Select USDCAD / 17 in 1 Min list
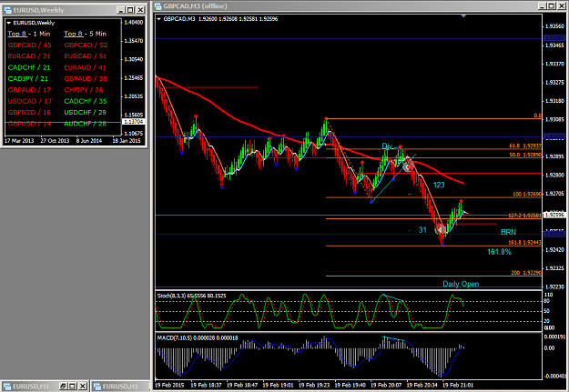The height and width of the screenshot is (392, 569). coord(30,101)
